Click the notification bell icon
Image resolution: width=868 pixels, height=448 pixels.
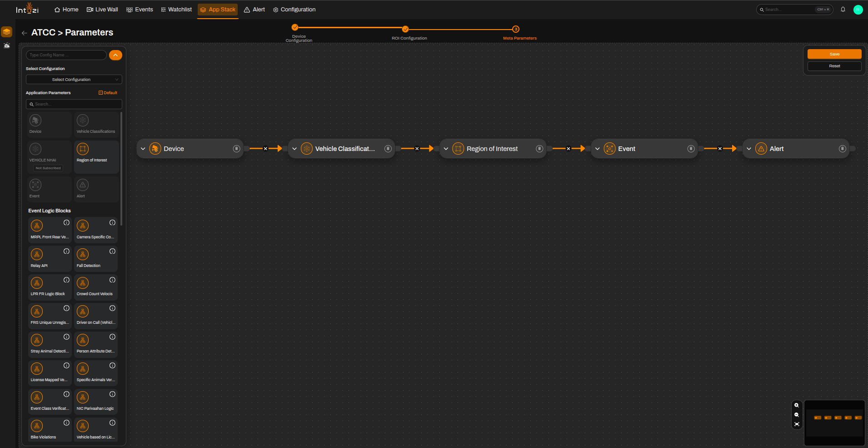click(x=843, y=10)
